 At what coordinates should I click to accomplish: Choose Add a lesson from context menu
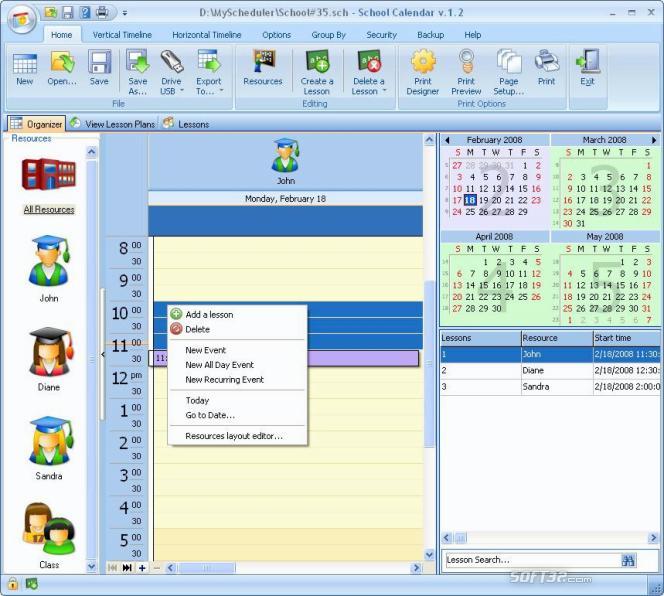pos(237,314)
